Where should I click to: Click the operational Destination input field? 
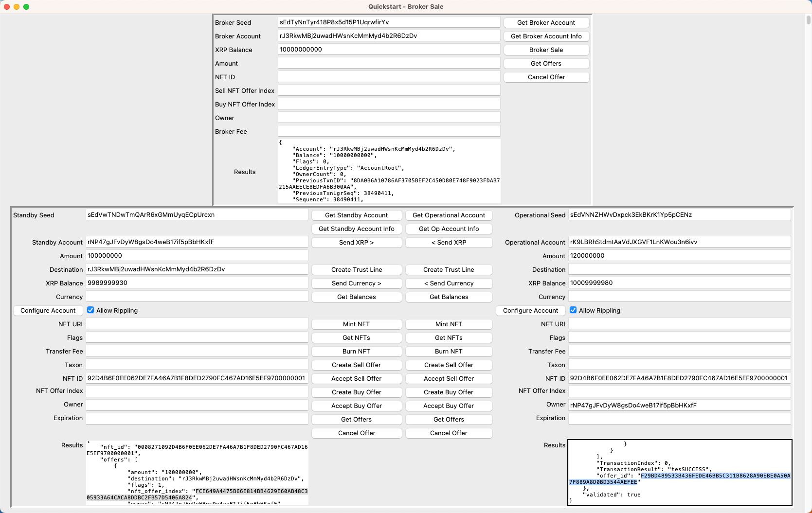point(679,269)
